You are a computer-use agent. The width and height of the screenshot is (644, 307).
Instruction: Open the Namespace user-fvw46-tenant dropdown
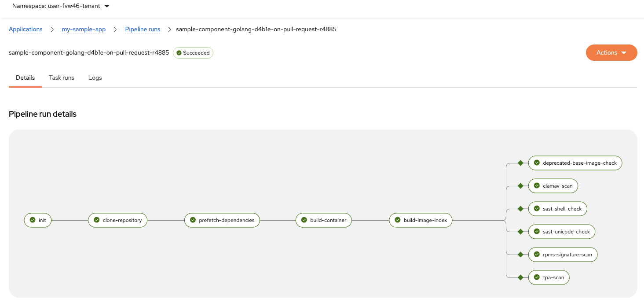(61, 6)
